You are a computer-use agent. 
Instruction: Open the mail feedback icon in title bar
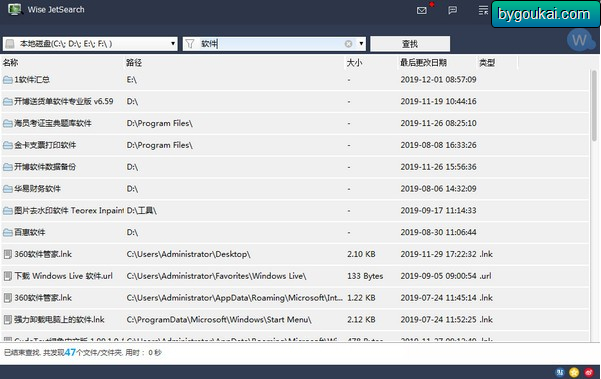click(x=422, y=10)
